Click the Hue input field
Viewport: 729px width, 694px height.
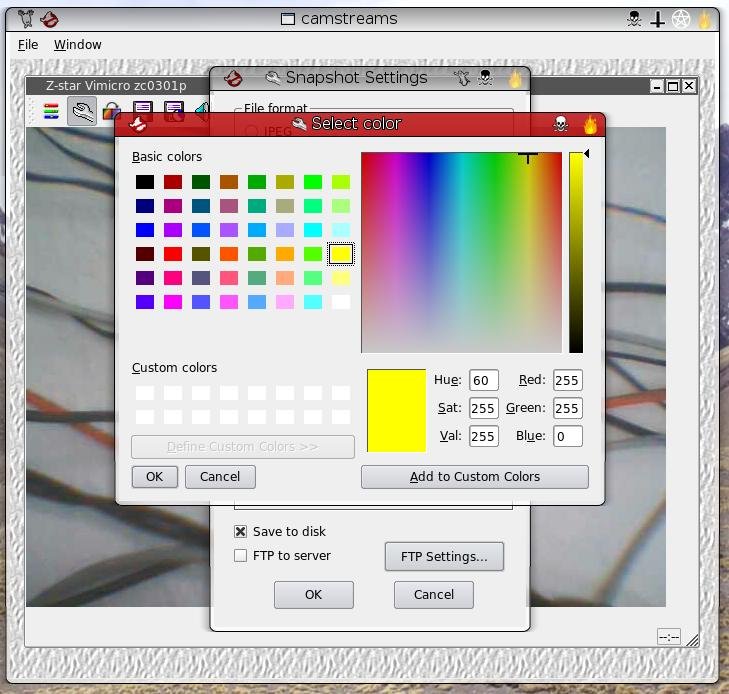pos(484,380)
